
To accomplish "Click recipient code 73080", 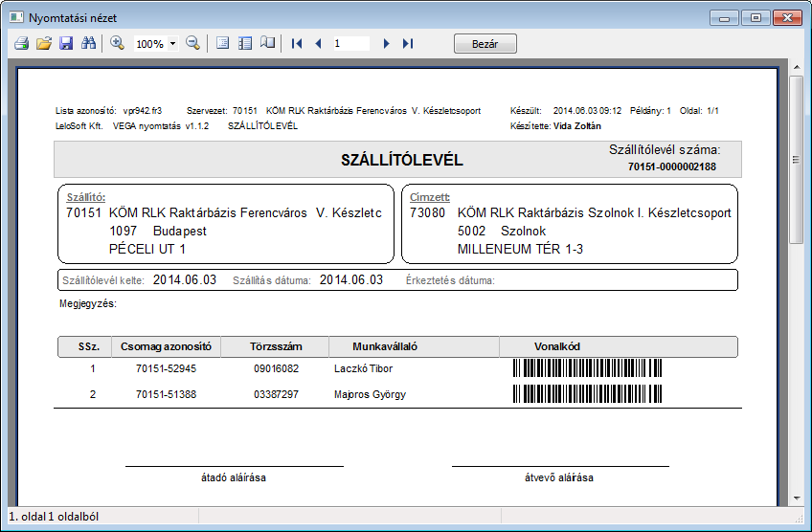I will click(427, 212).
